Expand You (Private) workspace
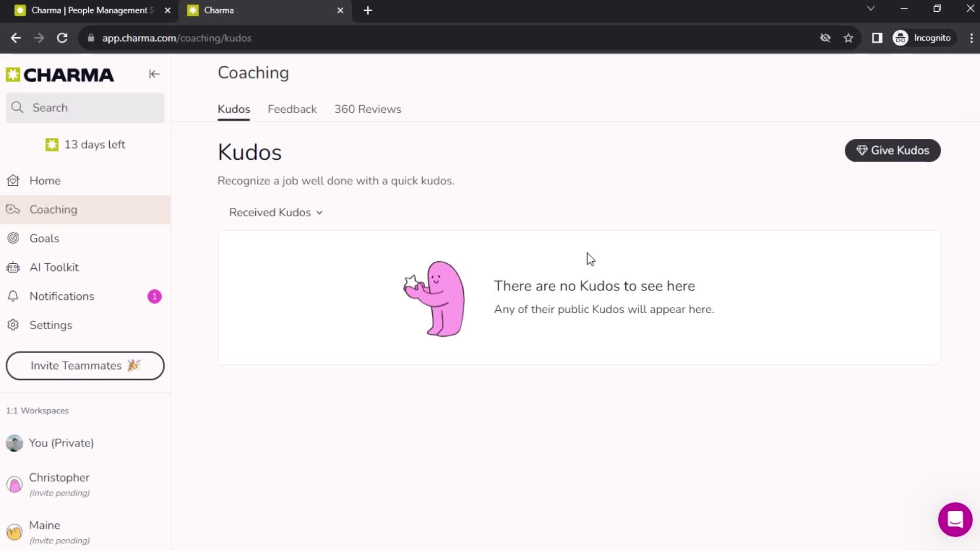Viewport: 980px width, 551px height. tap(61, 443)
